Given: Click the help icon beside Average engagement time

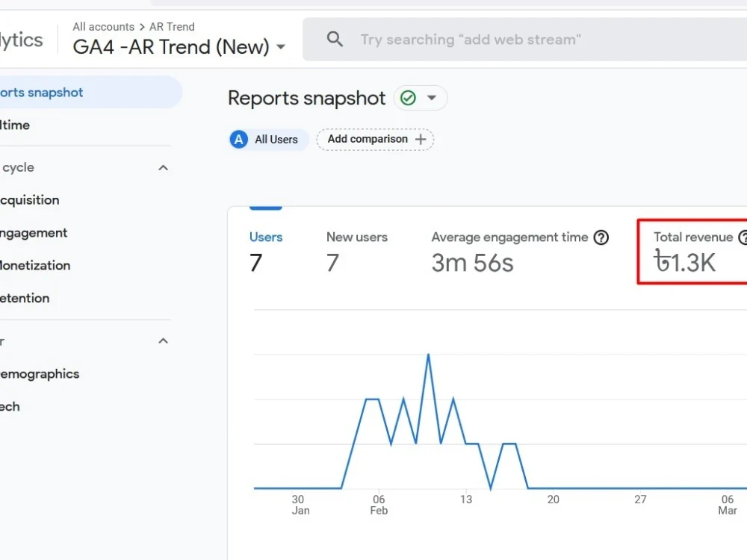Looking at the screenshot, I should (601, 237).
